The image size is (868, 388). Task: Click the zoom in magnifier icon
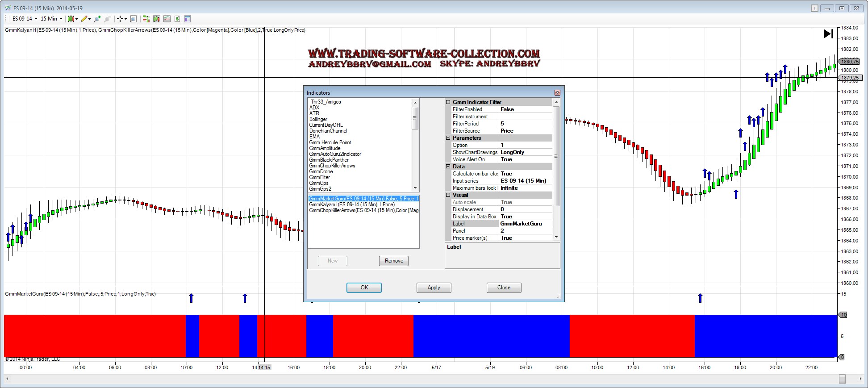(x=97, y=19)
